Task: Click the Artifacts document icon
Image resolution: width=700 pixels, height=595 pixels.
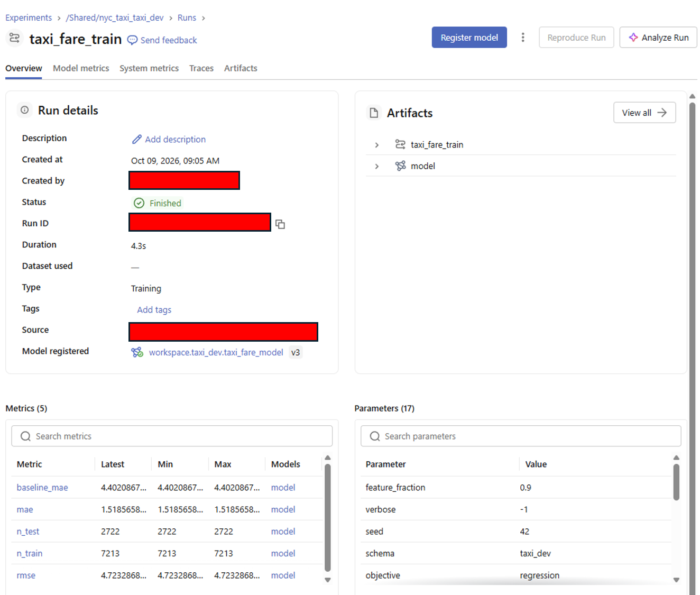Action: tap(374, 113)
